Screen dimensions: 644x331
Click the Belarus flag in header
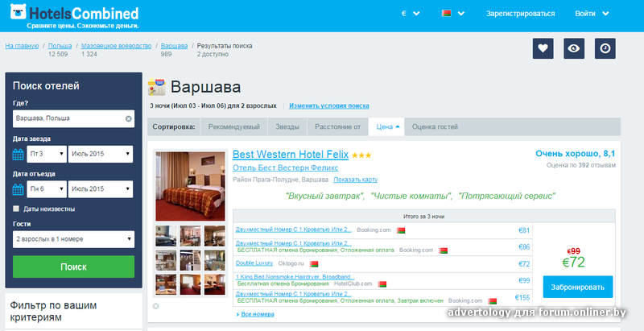pos(446,14)
